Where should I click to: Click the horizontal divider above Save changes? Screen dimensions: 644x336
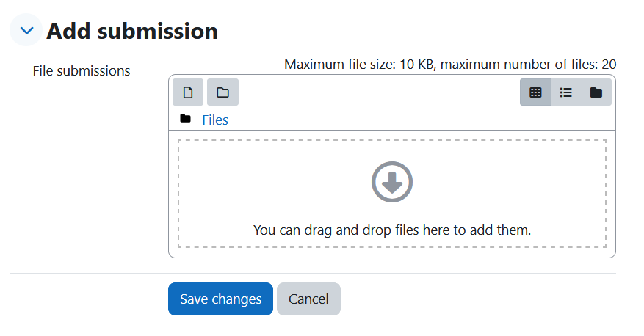pos(313,273)
